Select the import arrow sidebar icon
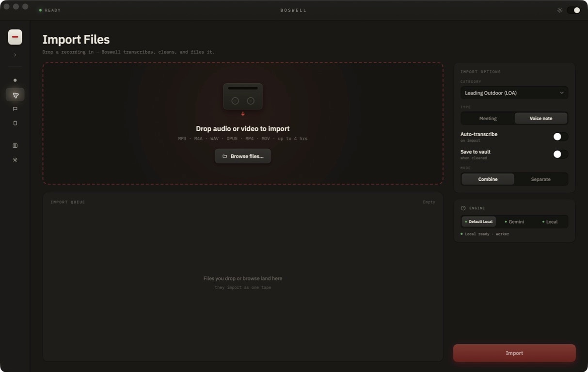The width and height of the screenshot is (588, 372). click(x=15, y=95)
